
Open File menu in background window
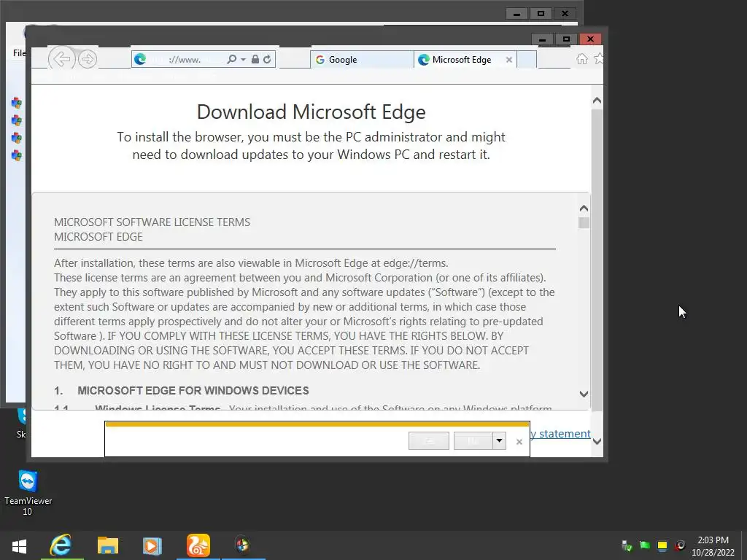click(x=19, y=52)
